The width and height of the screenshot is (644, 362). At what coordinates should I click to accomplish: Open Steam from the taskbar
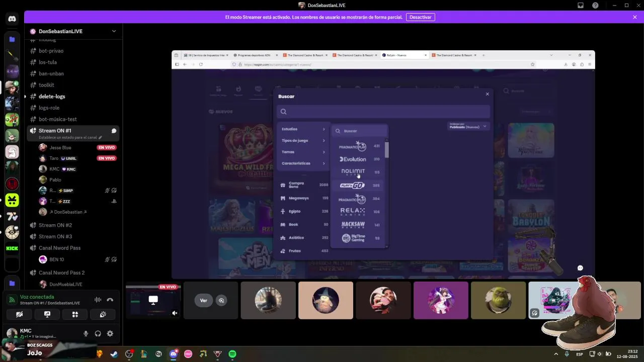[114, 354]
